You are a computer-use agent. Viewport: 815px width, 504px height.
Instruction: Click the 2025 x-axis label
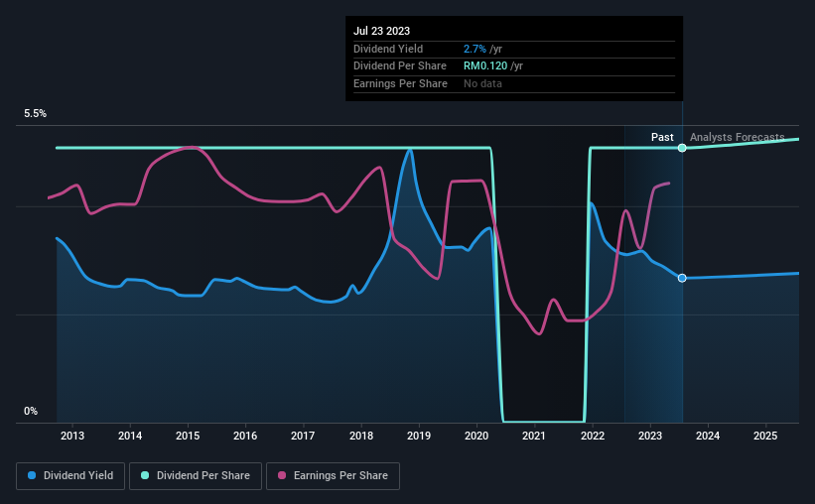765,436
